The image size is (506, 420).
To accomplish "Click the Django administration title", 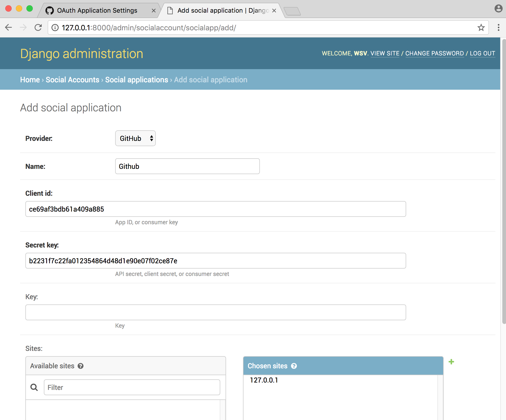I will (x=82, y=54).
